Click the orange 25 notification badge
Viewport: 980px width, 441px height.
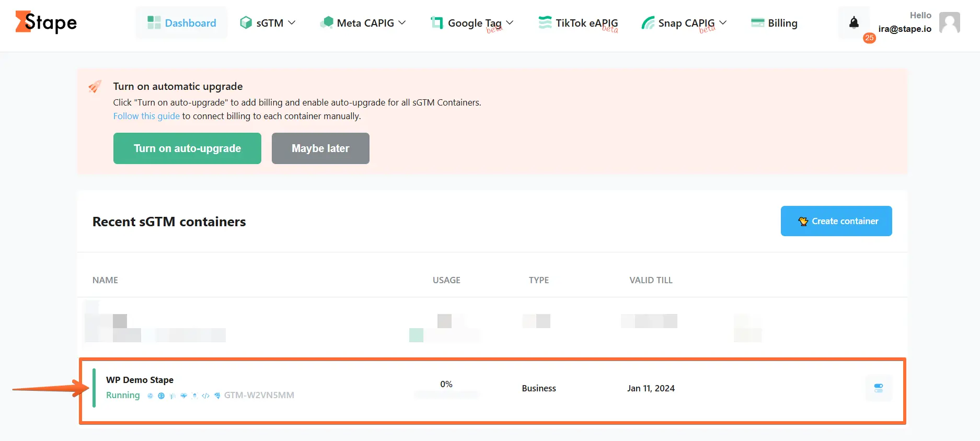point(869,38)
